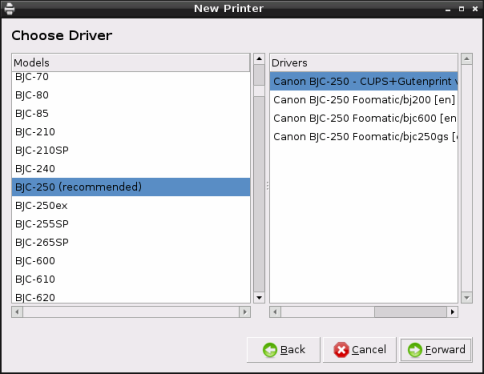Close the New Printer window
This screenshot has height=374, width=484.
tap(475, 9)
